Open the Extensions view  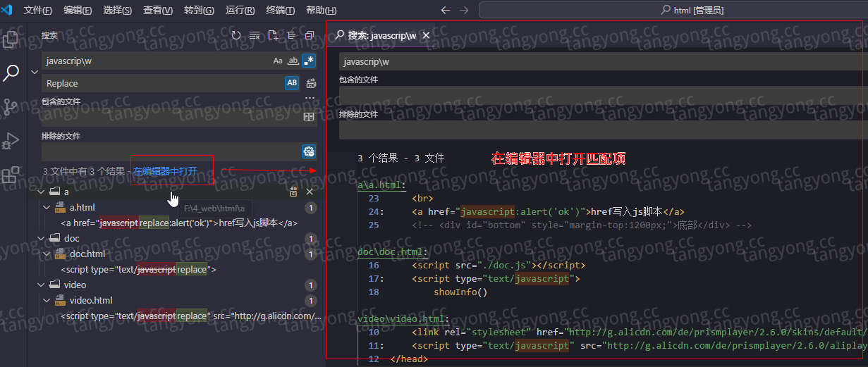pos(11,175)
